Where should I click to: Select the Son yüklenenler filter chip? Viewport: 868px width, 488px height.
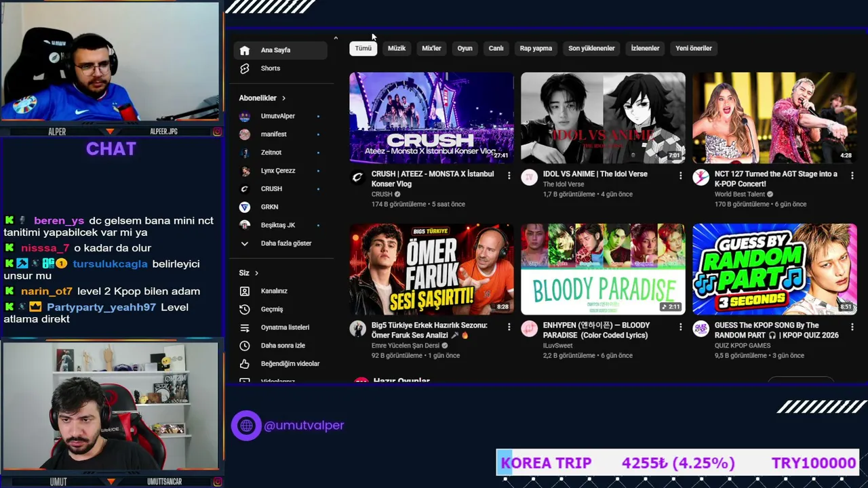coord(591,48)
